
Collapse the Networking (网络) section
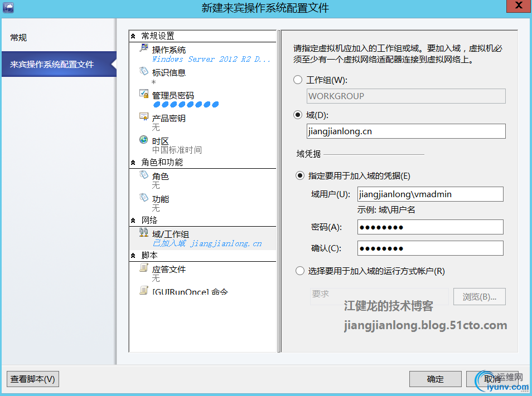(133, 221)
